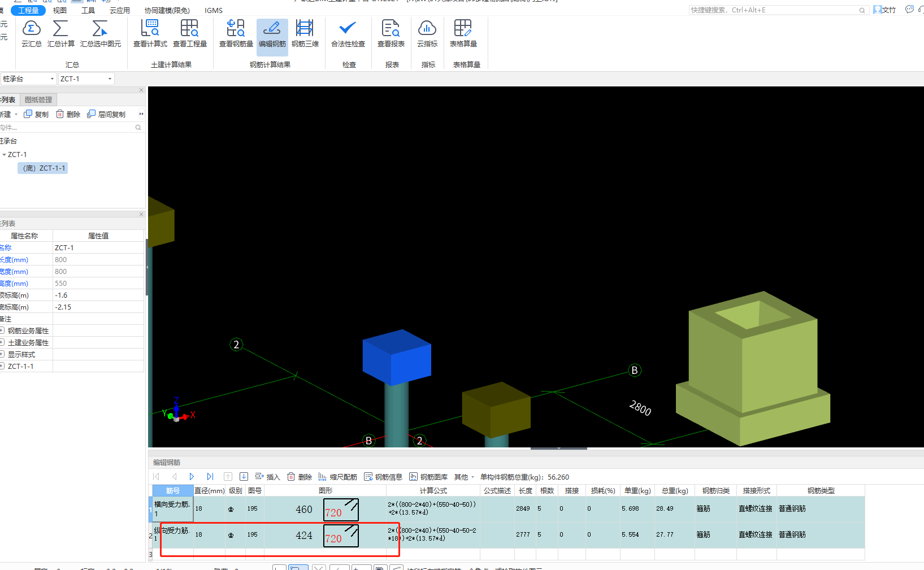The width and height of the screenshot is (924, 570).
Task: Switch to 工程量 ribbon tab
Action: pos(28,10)
